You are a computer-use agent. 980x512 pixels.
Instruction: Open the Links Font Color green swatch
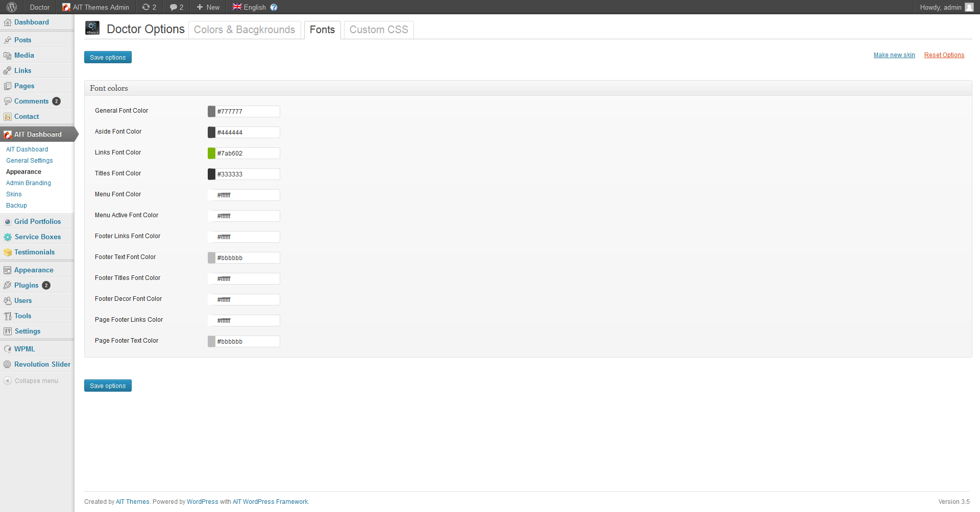[x=211, y=153]
